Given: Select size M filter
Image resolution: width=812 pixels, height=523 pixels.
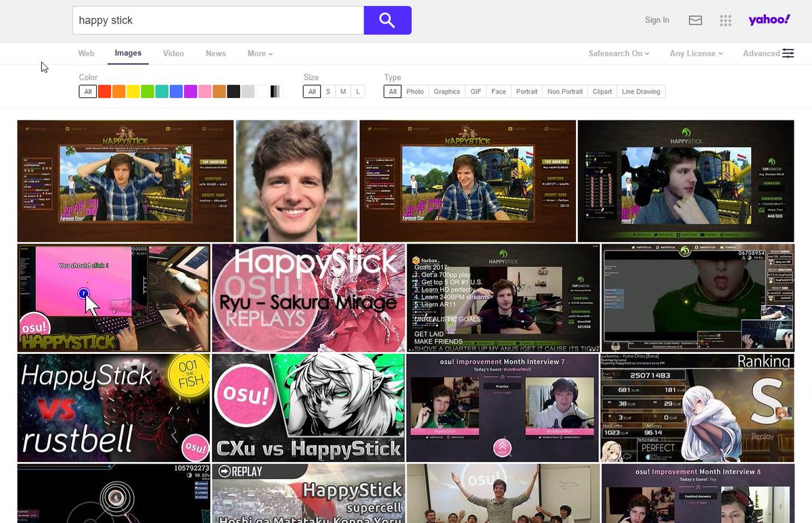Looking at the screenshot, I should (343, 91).
